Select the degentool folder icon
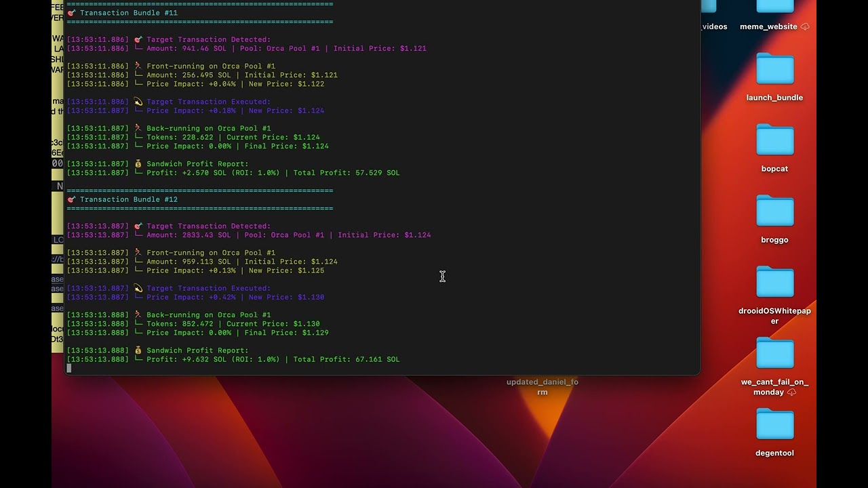Image resolution: width=868 pixels, height=488 pixels. point(774,424)
